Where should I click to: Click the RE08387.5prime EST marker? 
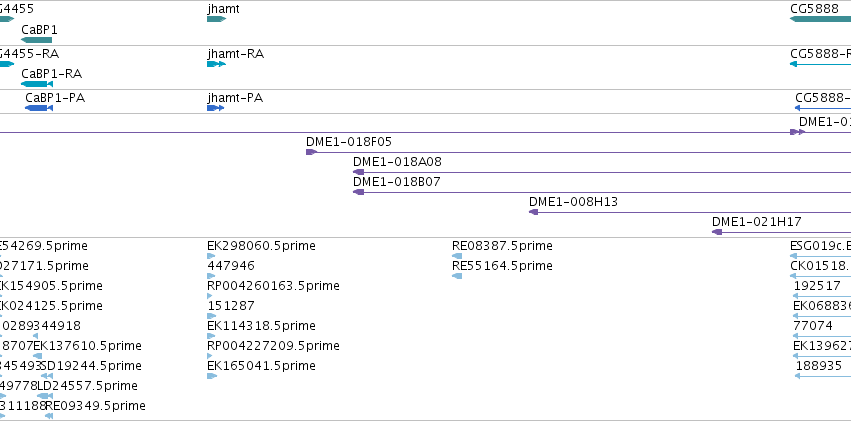pos(457,256)
